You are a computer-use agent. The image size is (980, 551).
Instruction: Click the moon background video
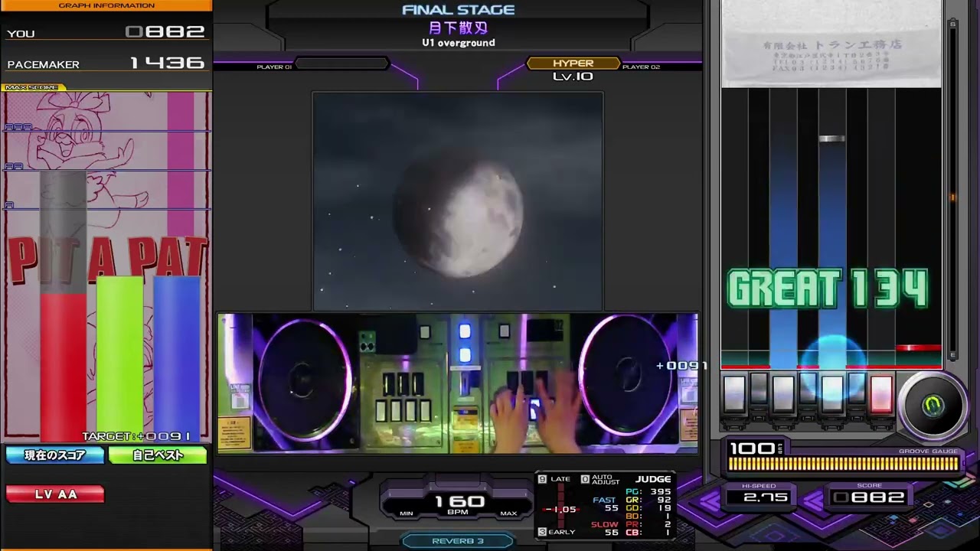click(458, 201)
